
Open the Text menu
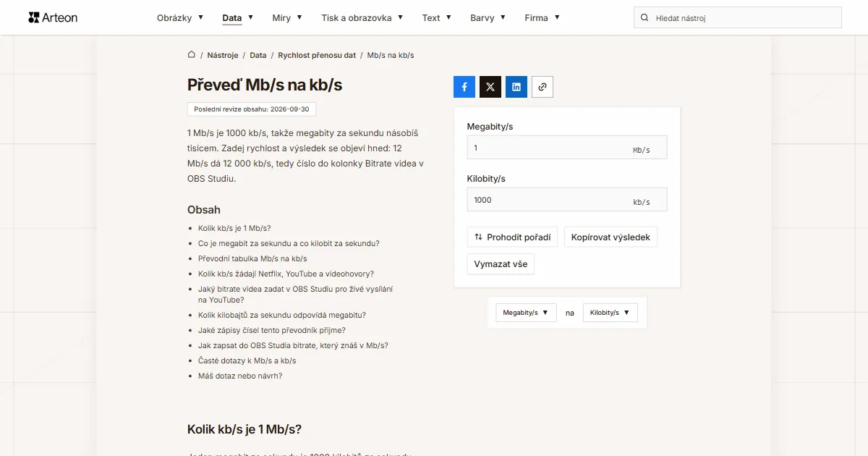437,17
